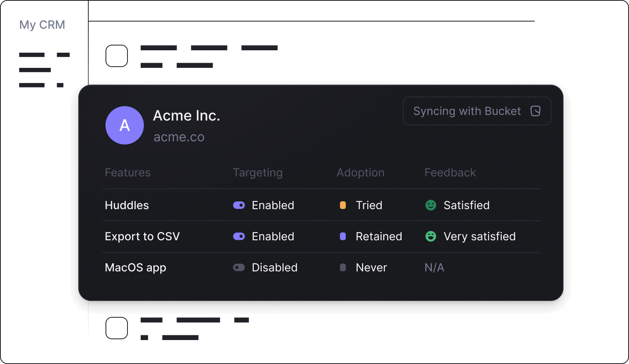This screenshot has width=629, height=364.
Task: Toggle the MacOS app Disabled switch
Action: pos(239,267)
